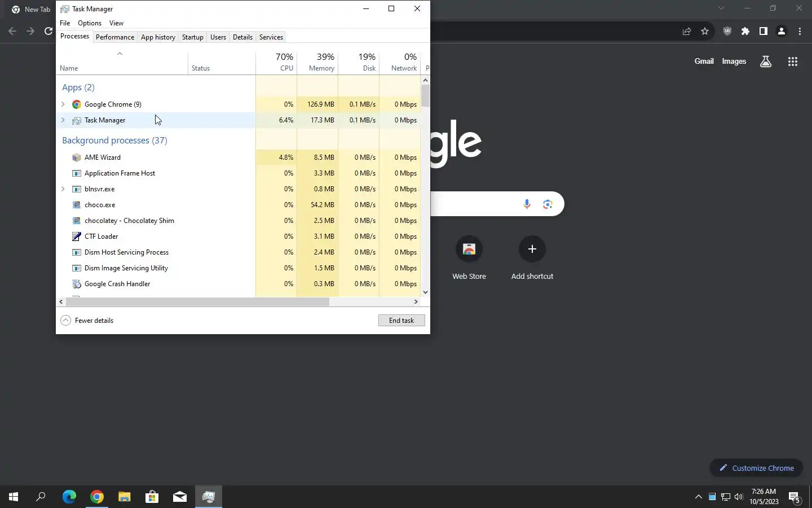Open the notification center in taskbar
This screenshot has width=812, height=508.
[795, 497]
